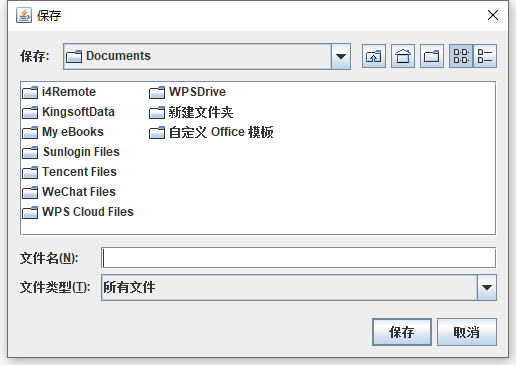Click the 保存 button
Image resolution: width=516 pixels, height=365 pixels.
tap(402, 332)
